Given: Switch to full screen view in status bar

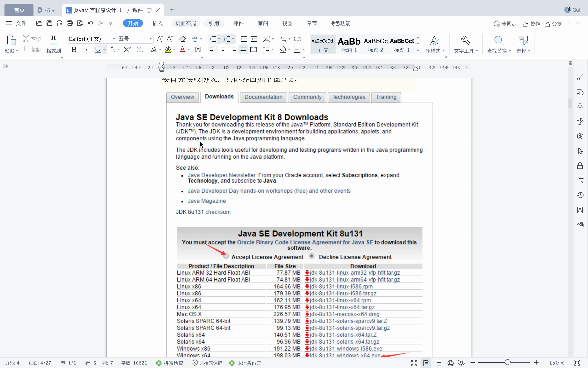Looking at the screenshot, I should point(414,363).
